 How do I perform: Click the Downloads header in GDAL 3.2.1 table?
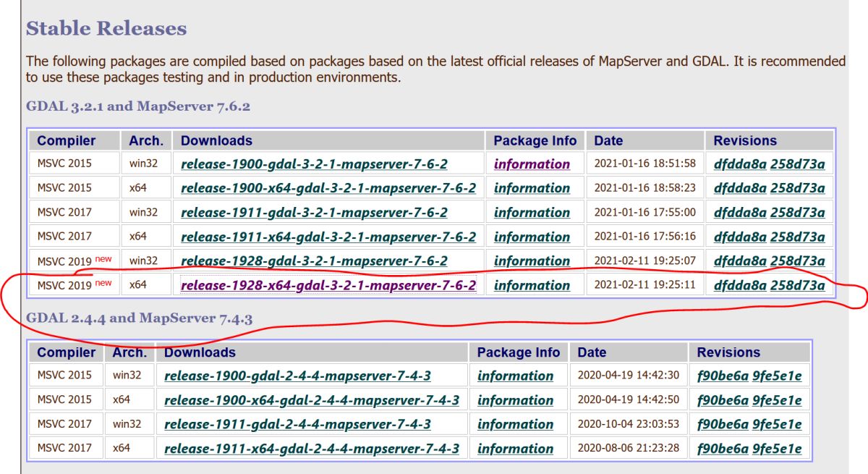329,140
